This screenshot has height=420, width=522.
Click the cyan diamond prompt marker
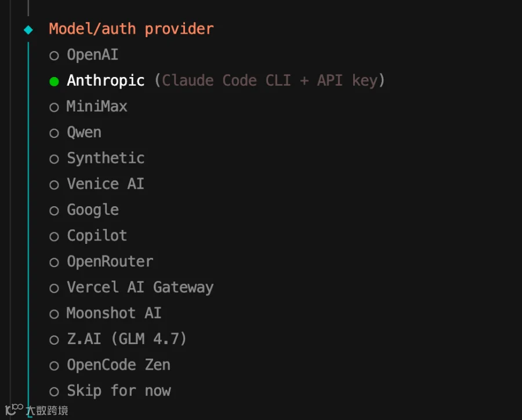click(x=28, y=30)
